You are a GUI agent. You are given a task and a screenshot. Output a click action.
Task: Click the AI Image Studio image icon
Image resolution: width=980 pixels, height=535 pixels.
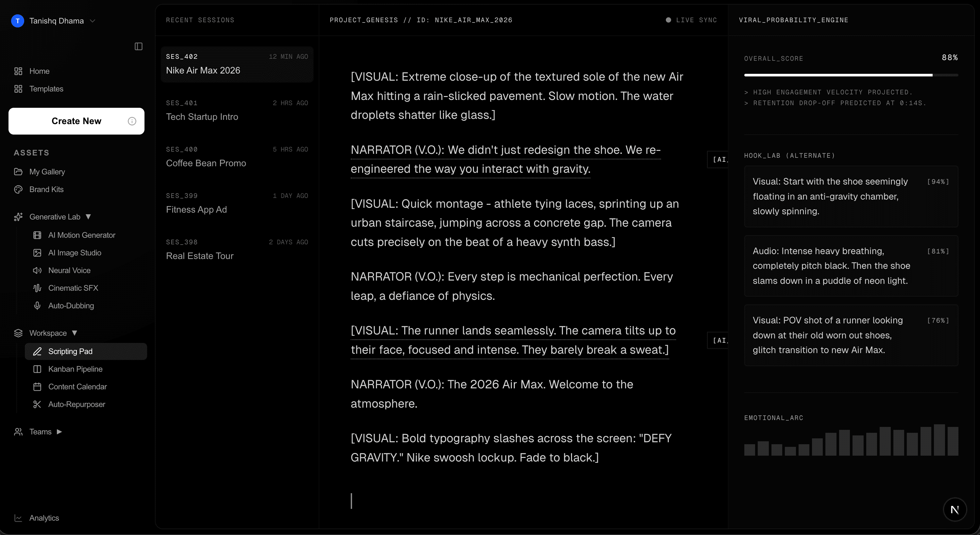[37, 253]
